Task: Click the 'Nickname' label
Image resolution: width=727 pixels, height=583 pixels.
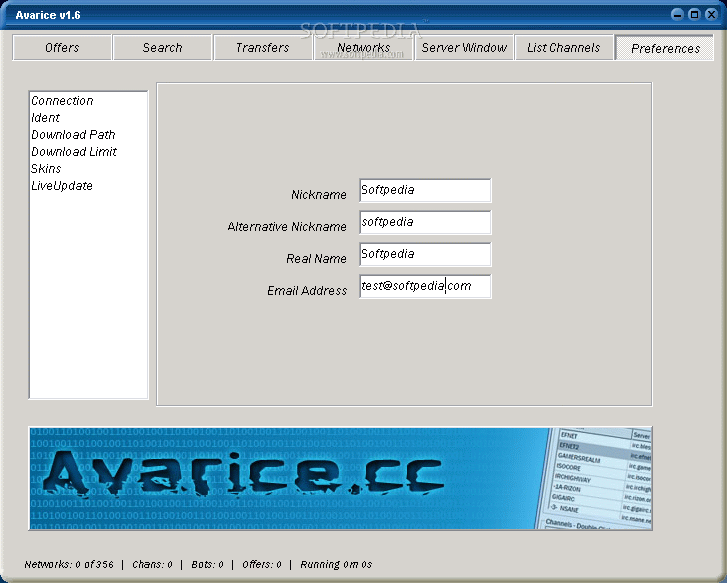Action: tap(319, 195)
